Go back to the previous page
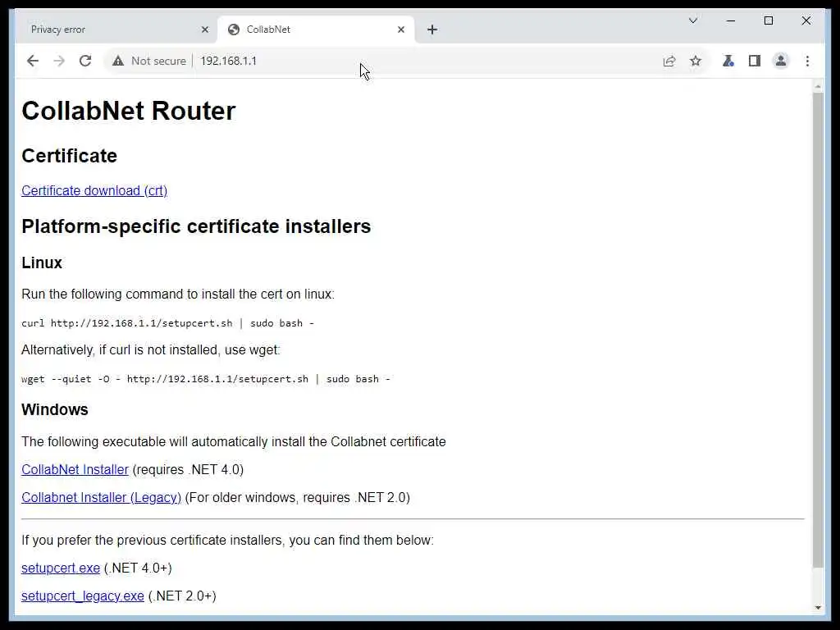The height and width of the screenshot is (630, 840). (x=33, y=61)
